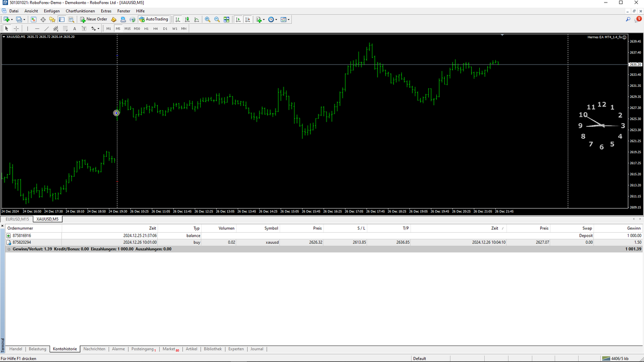Open the new chart toolbar icon

tap(6, 19)
